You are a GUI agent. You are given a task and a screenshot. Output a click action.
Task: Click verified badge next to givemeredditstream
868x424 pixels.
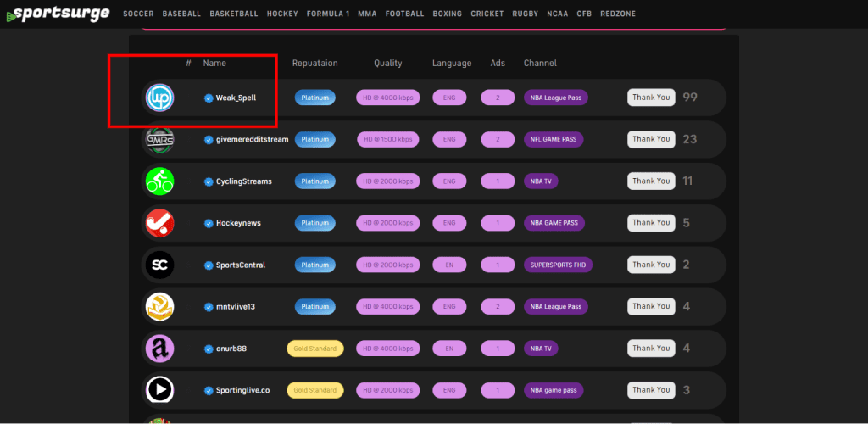tap(209, 139)
